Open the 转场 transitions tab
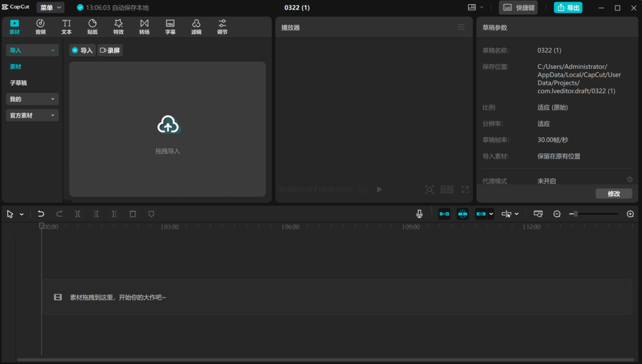Image resolution: width=642 pixels, height=364 pixels. click(144, 27)
